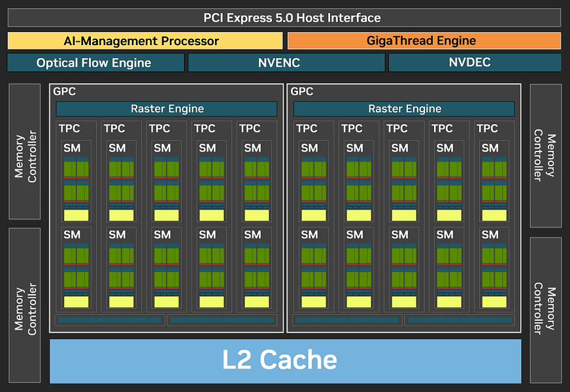
Task: Click Raster Engine in the right GPC
Action: point(404,108)
